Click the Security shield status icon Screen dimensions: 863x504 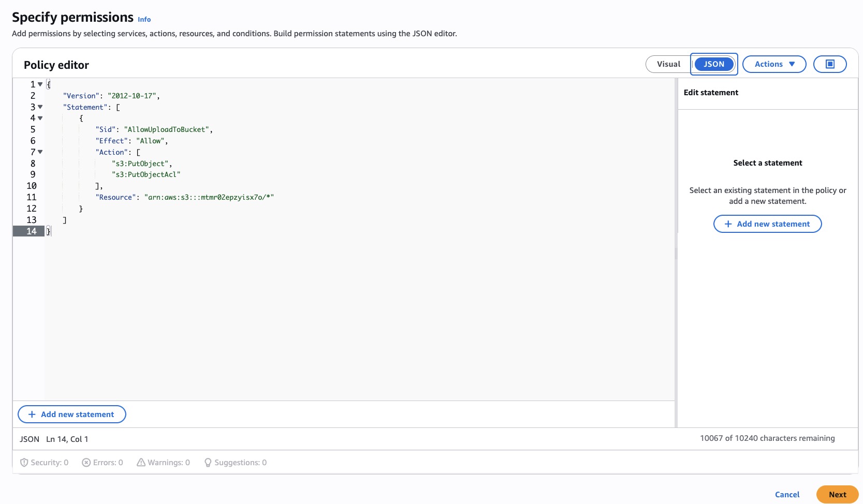24,463
